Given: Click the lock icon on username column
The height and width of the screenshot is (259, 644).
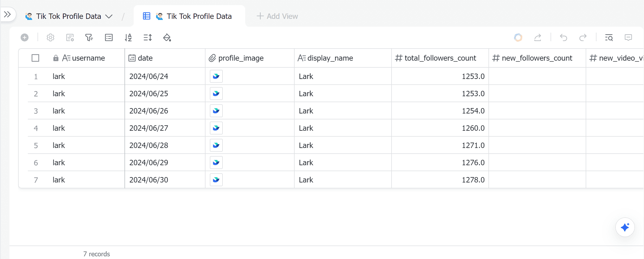Looking at the screenshot, I should pos(56,58).
